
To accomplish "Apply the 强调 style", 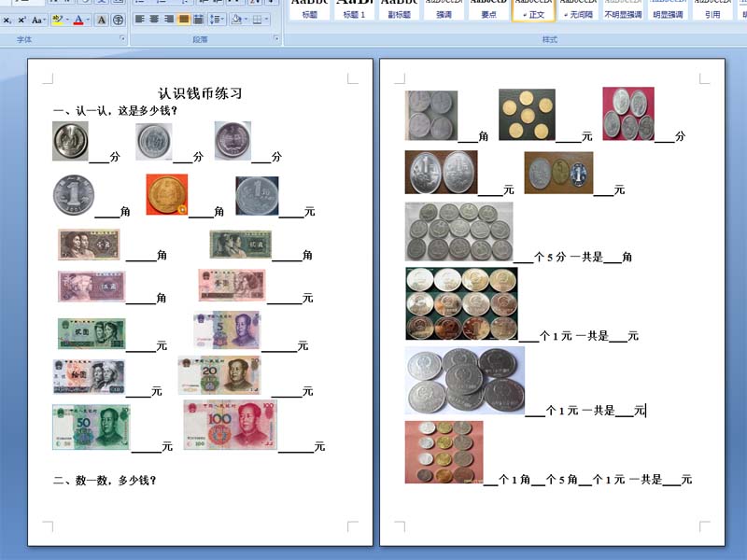I will coord(444,9).
